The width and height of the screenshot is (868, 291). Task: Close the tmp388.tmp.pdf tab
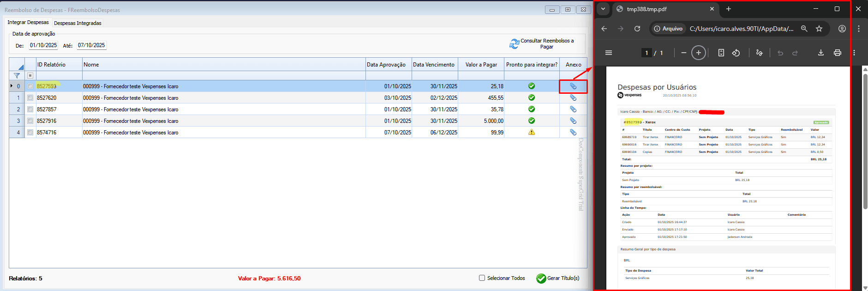click(x=712, y=9)
